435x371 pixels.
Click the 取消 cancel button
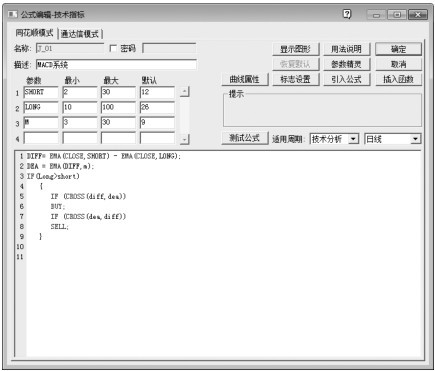[398, 64]
